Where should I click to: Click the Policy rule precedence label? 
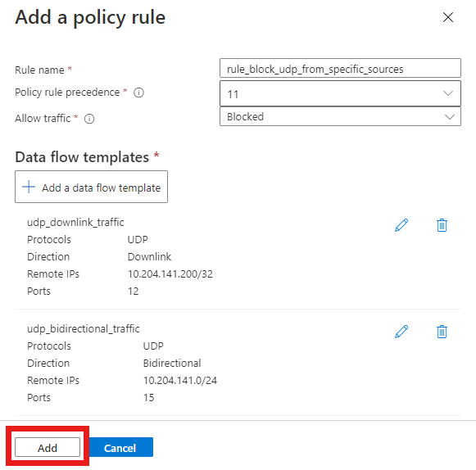click(x=67, y=93)
